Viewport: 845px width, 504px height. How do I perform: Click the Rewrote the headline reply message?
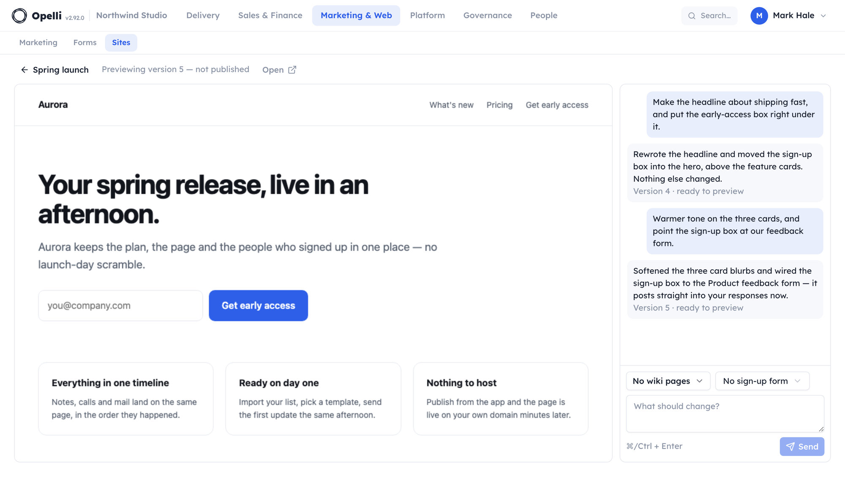(725, 173)
